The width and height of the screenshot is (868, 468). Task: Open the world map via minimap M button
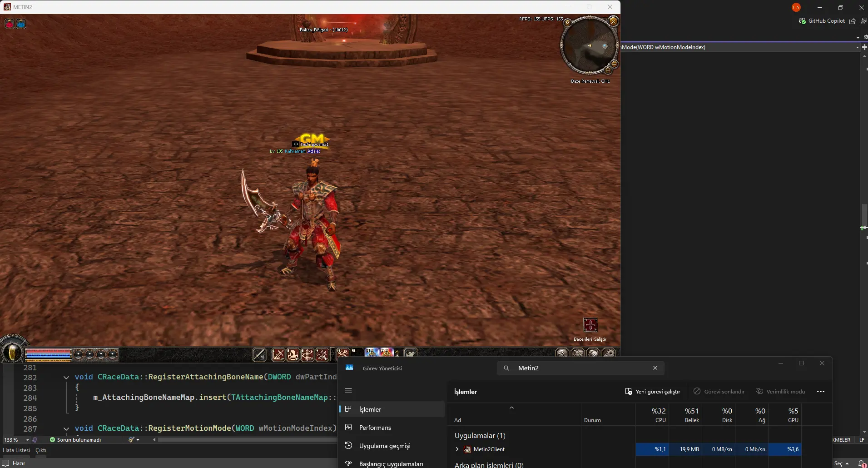click(567, 22)
